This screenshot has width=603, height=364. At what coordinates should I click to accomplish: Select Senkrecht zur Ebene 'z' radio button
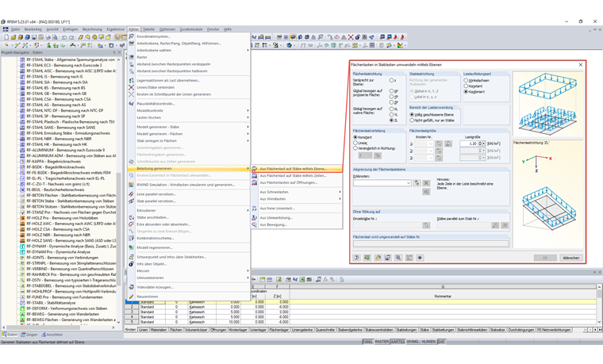[391, 80]
